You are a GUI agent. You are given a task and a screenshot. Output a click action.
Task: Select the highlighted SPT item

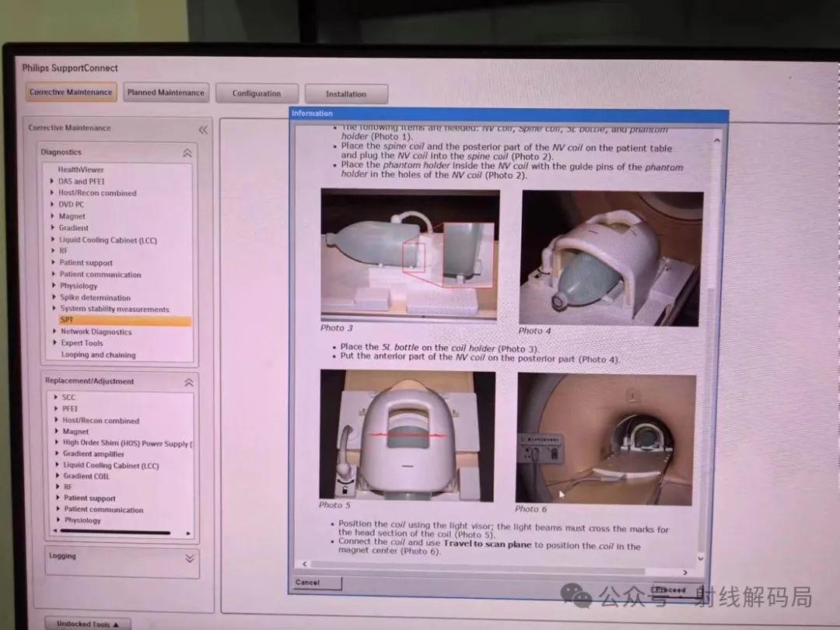124,320
